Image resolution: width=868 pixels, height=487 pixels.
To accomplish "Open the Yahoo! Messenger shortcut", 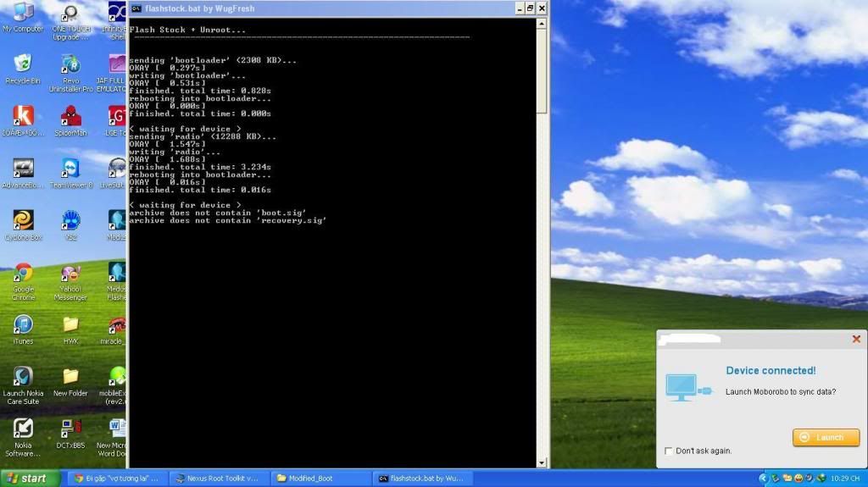I will coord(71,282).
